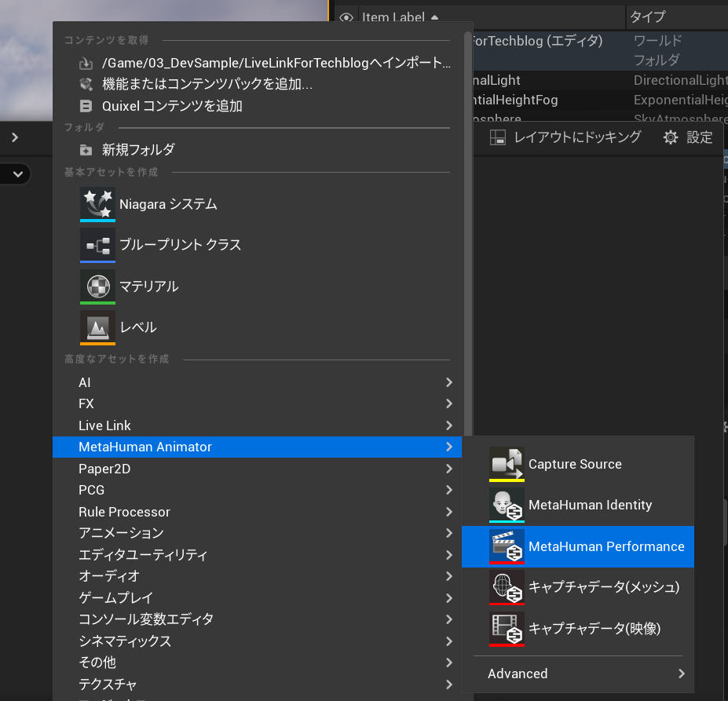The width and height of the screenshot is (728, 701).
Task: Click Quixel コンテンツを追加 entry
Action: pyautogui.click(x=171, y=106)
